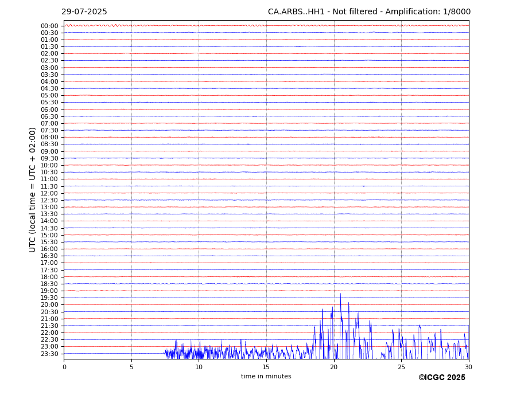Click the 16:30 time label
Image resolution: width=532 pixels, height=399 pixels.
[x=49, y=256]
